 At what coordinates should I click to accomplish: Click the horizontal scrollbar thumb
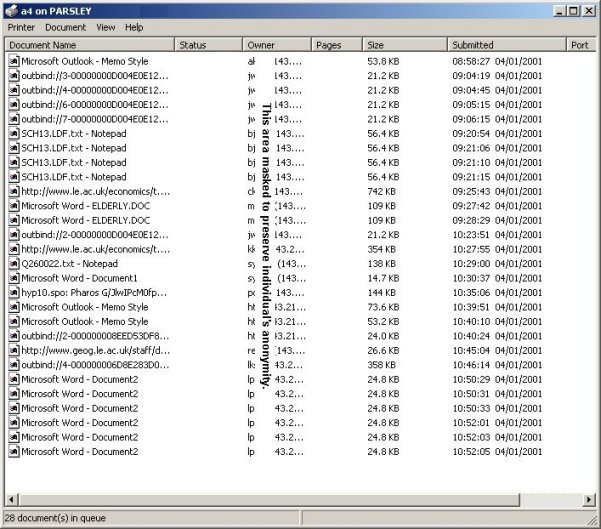269,499
